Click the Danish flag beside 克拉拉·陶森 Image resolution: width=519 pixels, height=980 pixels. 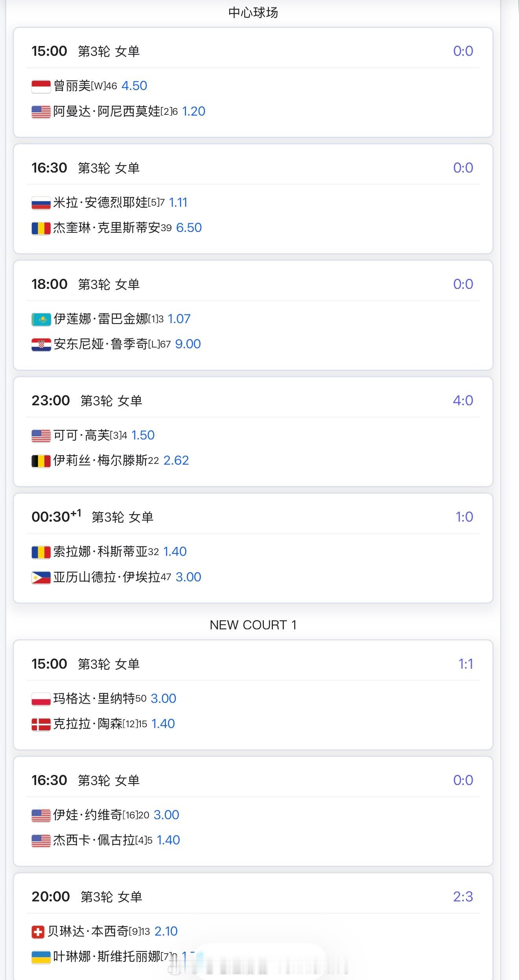click(41, 724)
